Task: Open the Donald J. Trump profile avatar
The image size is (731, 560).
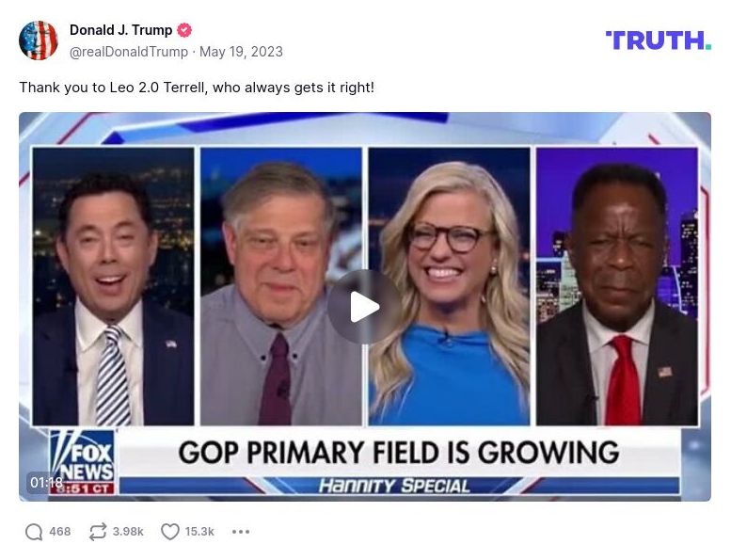Action: click(39, 40)
